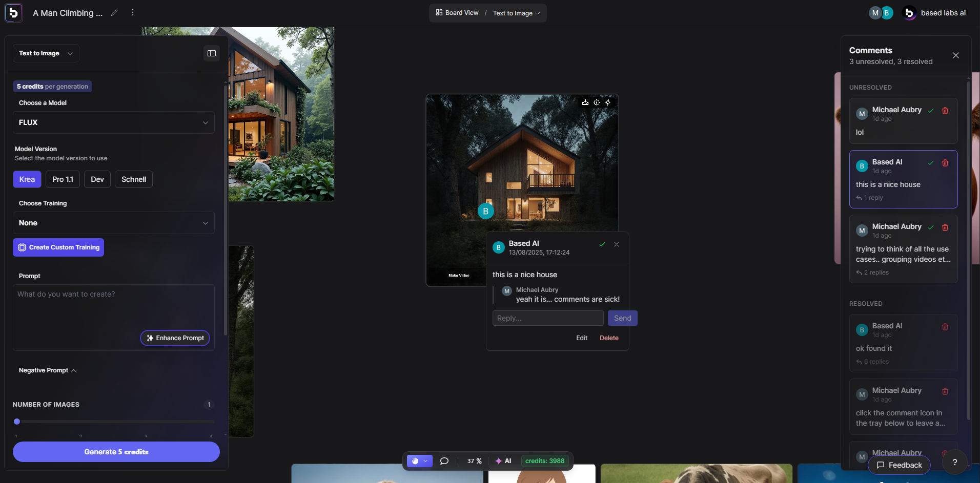Click the pencil icon to rename project
Screen dimensions: 980x483
pyautogui.click(x=114, y=13)
